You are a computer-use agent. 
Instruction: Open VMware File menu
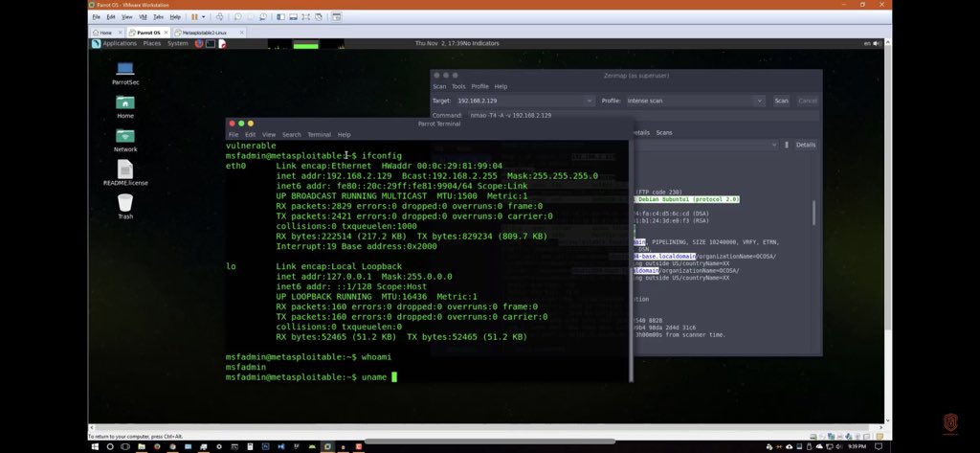(x=97, y=17)
